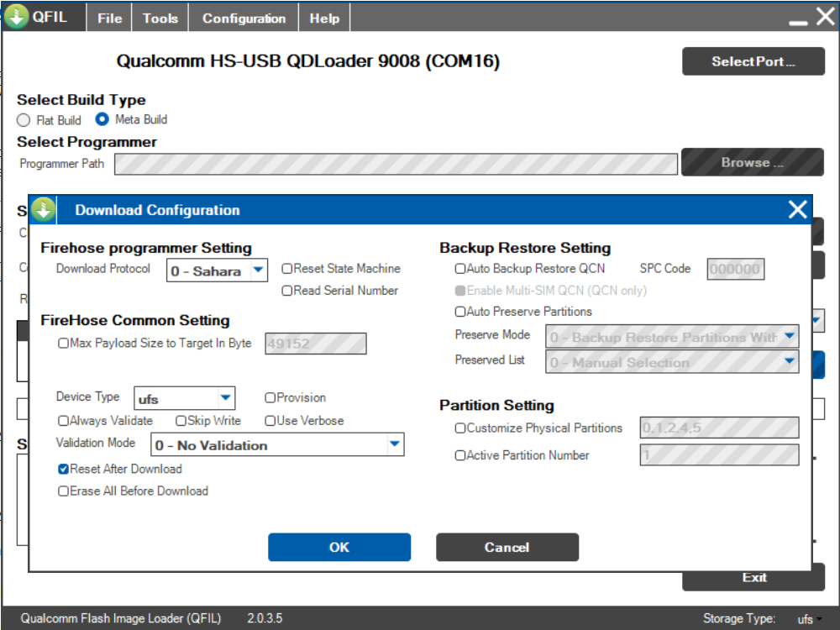Minimize the QFIL window
The height and width of the screenshot is (630, 840).
point(798,23)
